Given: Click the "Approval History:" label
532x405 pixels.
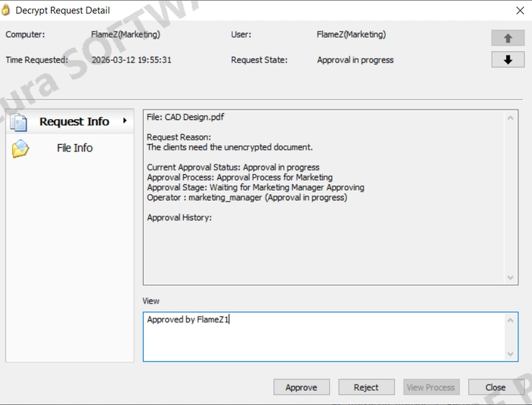Looking at the screenshot, I should tap(179, 217).
